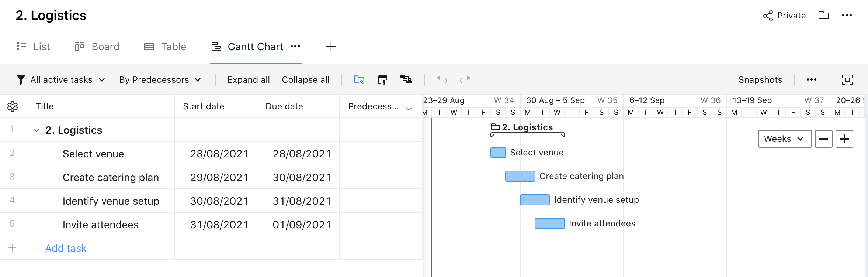The image size is (868, 277).
Task: Zoom out the Gantt timeline with minus
Action: [x=823, y=139]
